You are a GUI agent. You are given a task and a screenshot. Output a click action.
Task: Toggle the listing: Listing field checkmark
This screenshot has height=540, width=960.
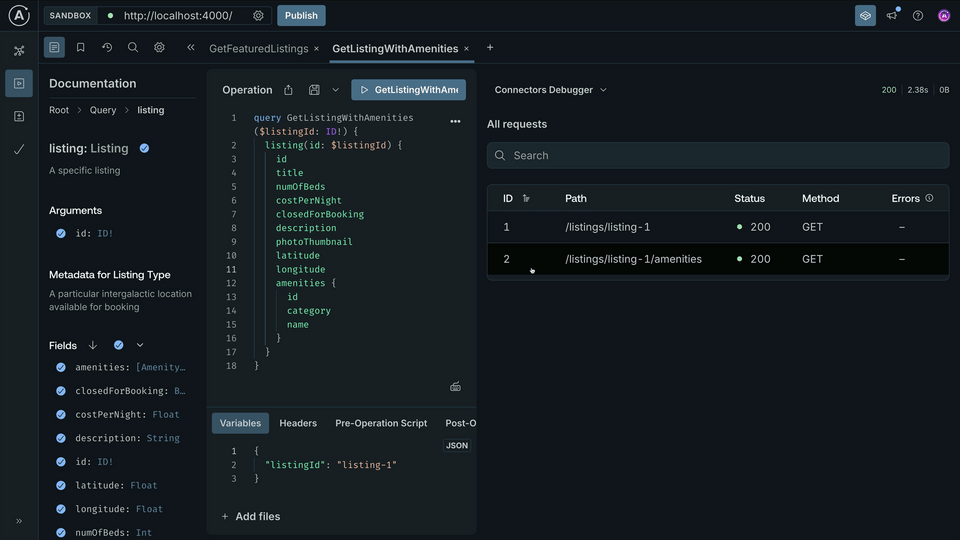pos(144,148)
